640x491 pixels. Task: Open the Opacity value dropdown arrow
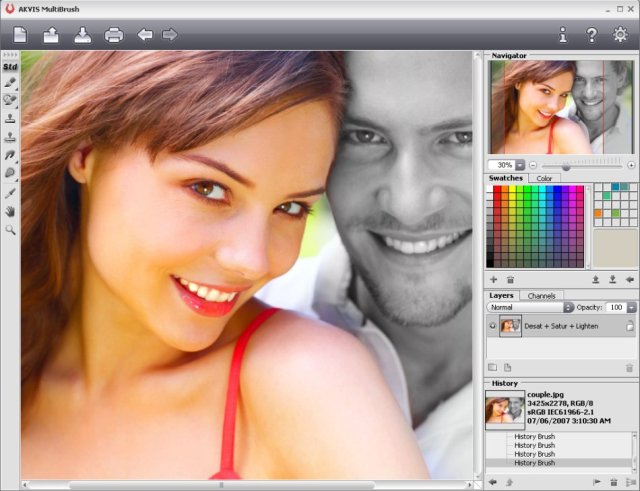pos(630,307)
